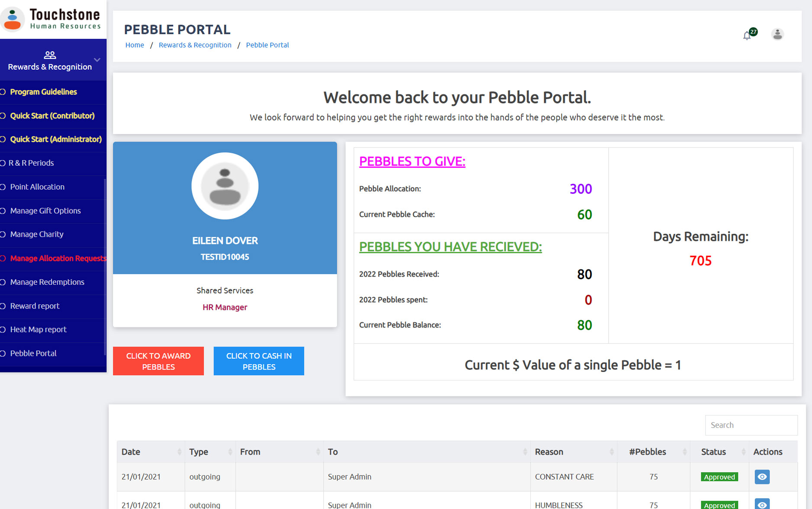Open Rewards & Recognition breadcrumb link
Viewport: 812px width, 509px height.
(x=195, y=45)
